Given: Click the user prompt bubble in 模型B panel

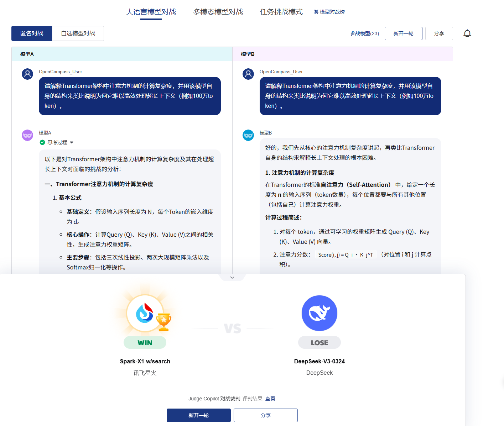Looking at the screenshot, I should coord(350,96).
